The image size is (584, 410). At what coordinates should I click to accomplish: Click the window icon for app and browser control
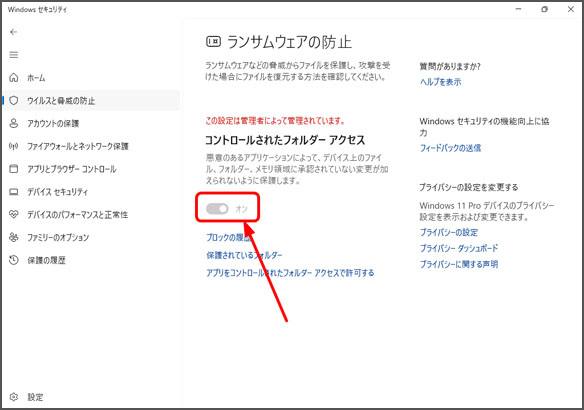tap(14, 169)
